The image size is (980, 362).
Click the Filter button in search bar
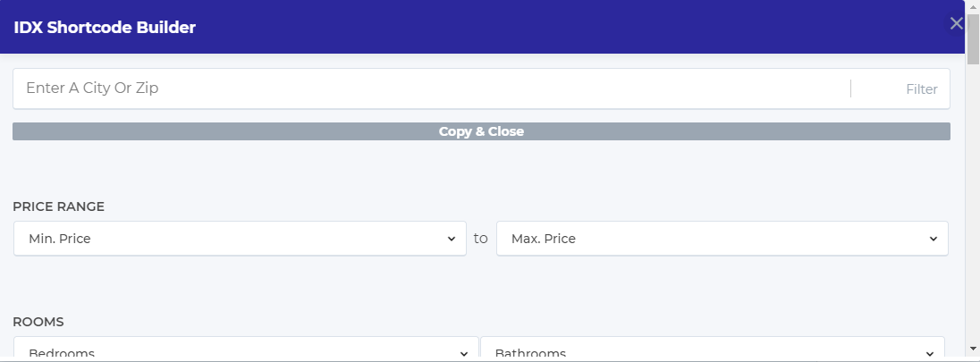[x=921, y=89]
